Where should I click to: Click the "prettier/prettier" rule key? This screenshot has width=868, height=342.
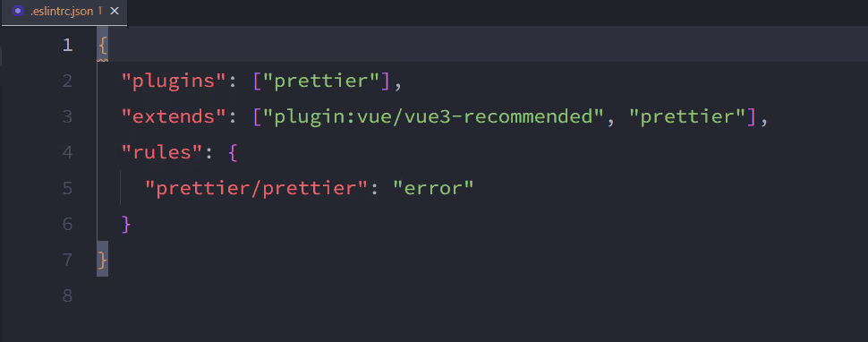coord(256,189)
